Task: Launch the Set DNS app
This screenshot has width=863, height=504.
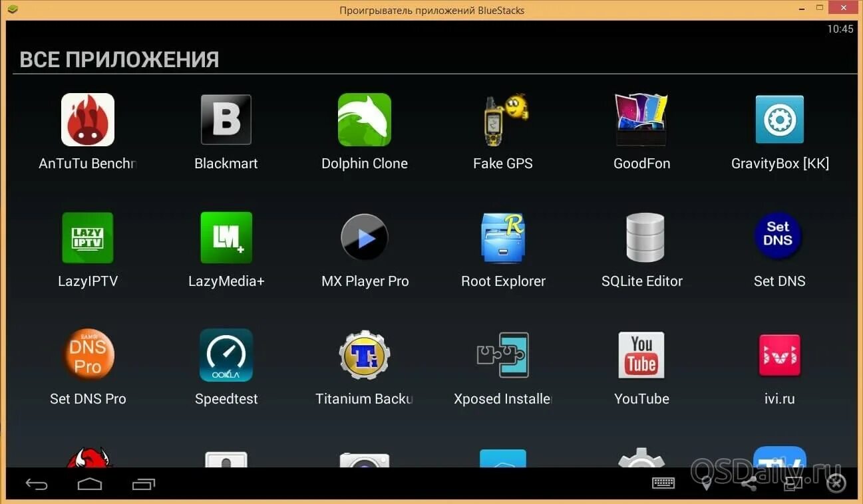Action: 778,236
